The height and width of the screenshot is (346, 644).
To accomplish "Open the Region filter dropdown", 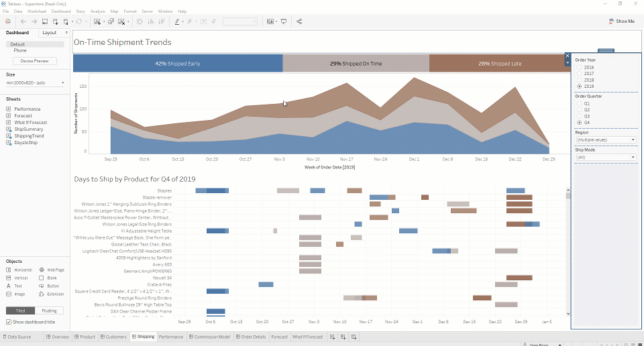I will click(605, 139).
